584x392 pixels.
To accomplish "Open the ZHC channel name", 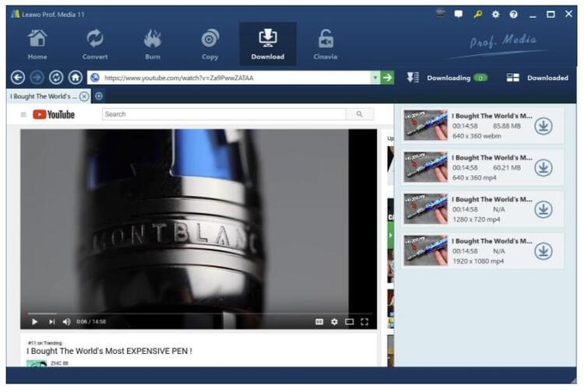I will [59, 363].
